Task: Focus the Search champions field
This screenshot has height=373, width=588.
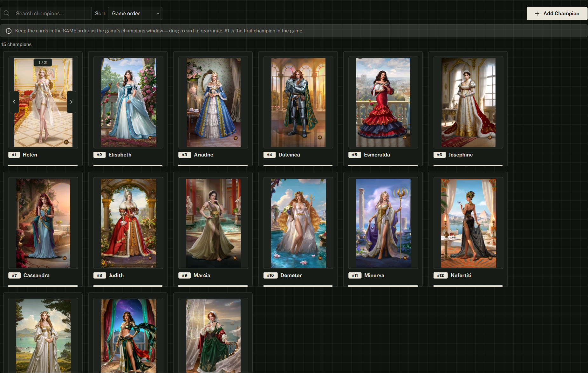Action: (x=46, y=13)
